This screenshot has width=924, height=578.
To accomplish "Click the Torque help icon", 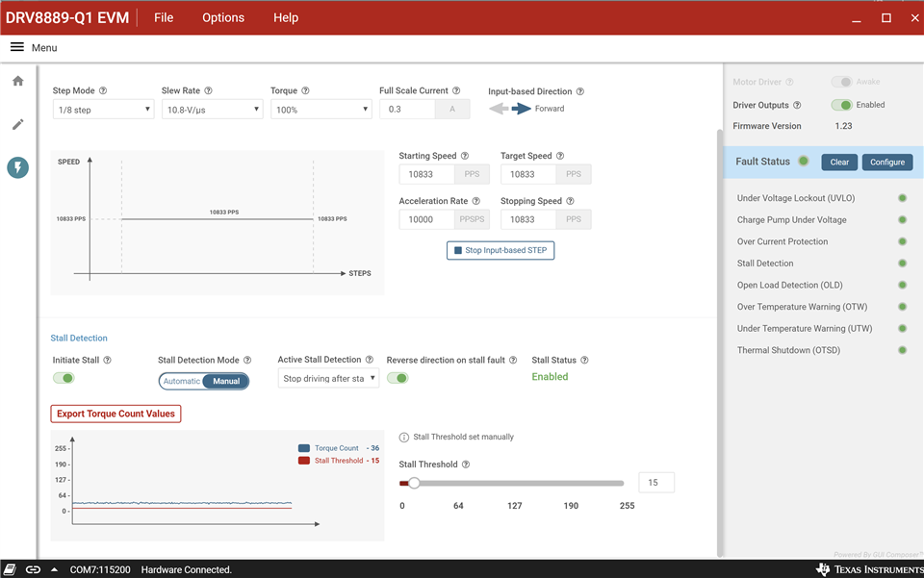I will click(x=305, y=90).
